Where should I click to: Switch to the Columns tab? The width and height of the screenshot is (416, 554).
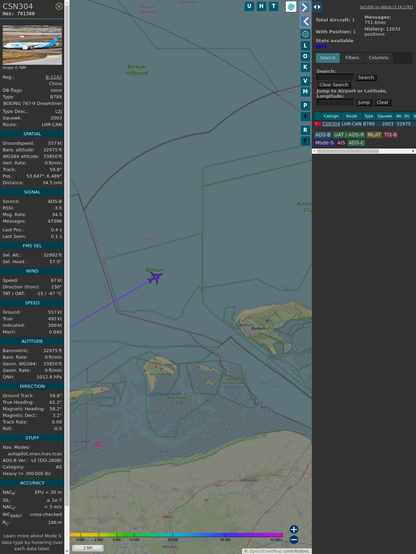pos(378,58)
